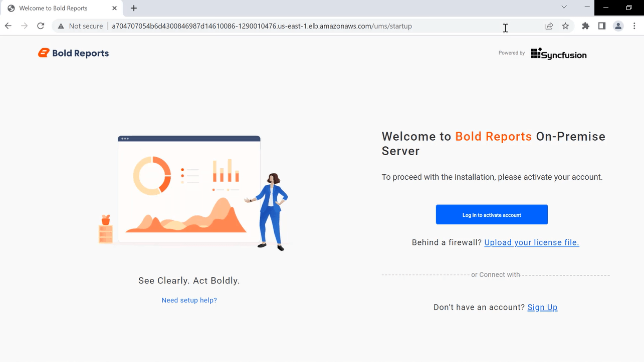Screen dimensions: 644x362
Task: Click the browser back arrow
Action: (8, 26)
